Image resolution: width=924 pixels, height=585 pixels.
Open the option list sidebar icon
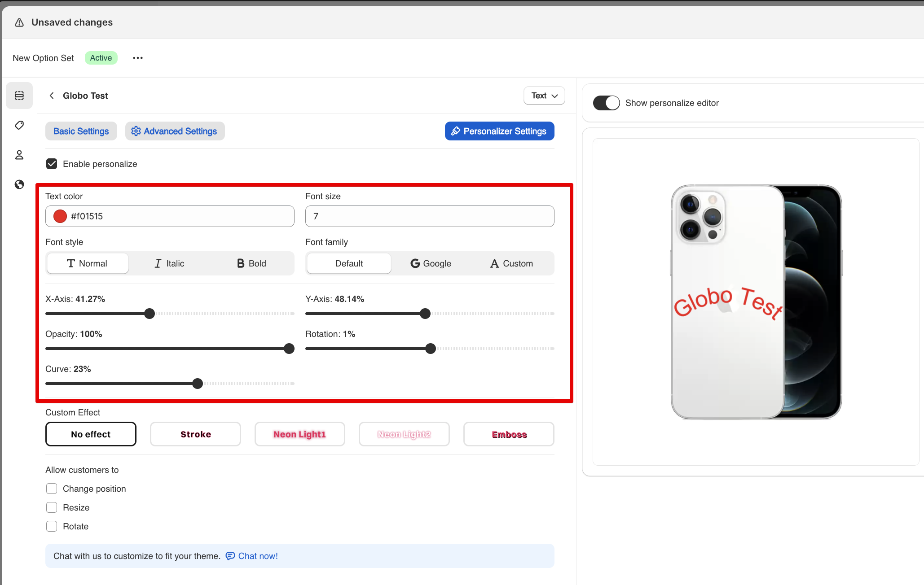19,96
